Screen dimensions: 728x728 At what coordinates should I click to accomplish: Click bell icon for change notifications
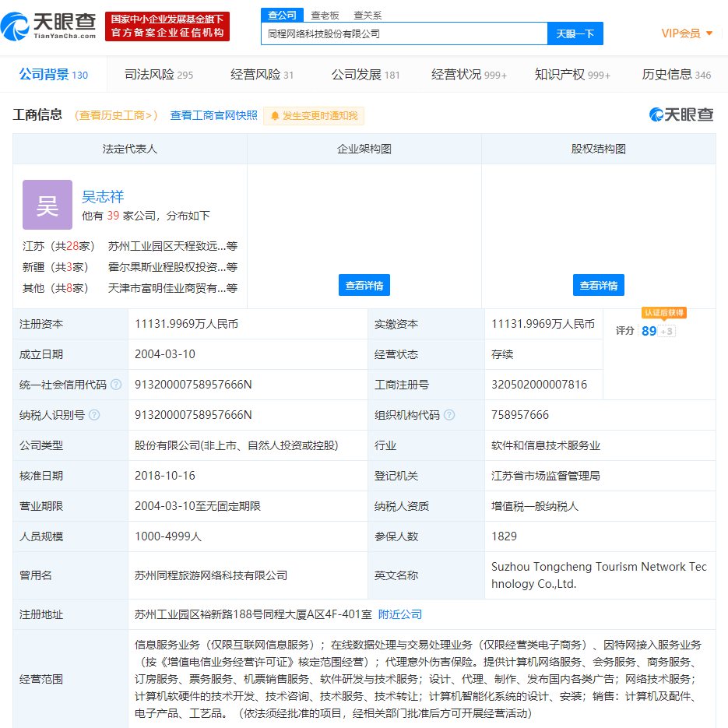coord(275,116)
